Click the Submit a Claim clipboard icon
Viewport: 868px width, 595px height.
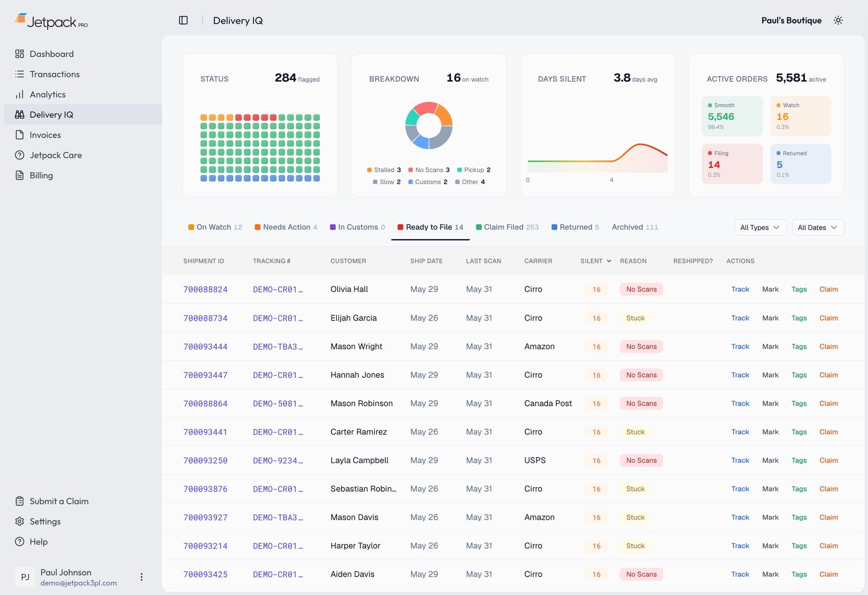coord(20,501)
